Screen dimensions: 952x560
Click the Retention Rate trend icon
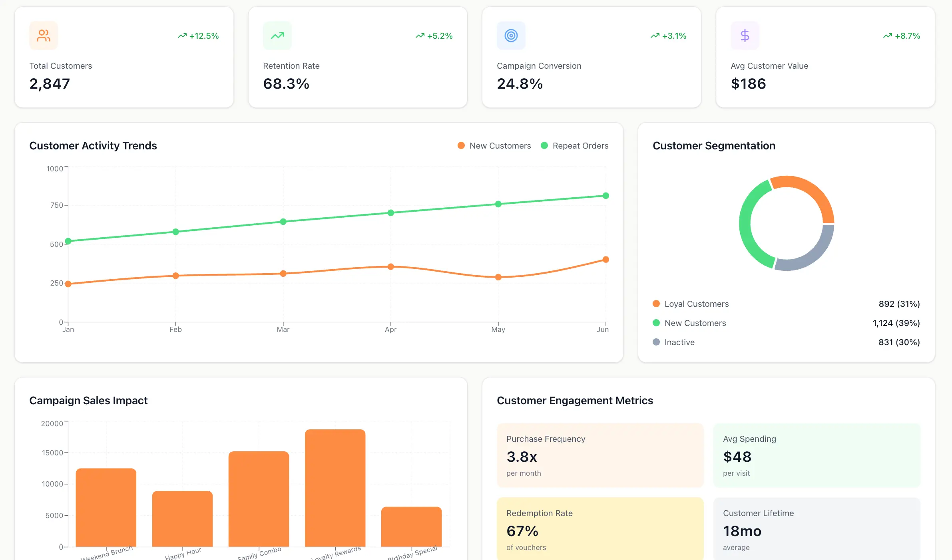277,35
